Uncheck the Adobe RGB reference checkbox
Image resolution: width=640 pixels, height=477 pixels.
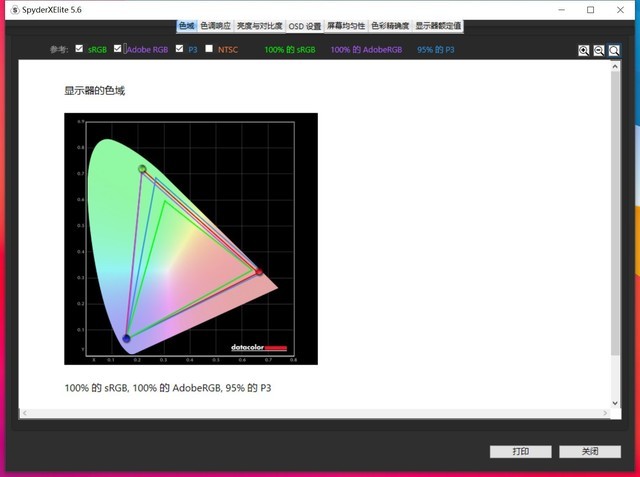pos(118,49)
